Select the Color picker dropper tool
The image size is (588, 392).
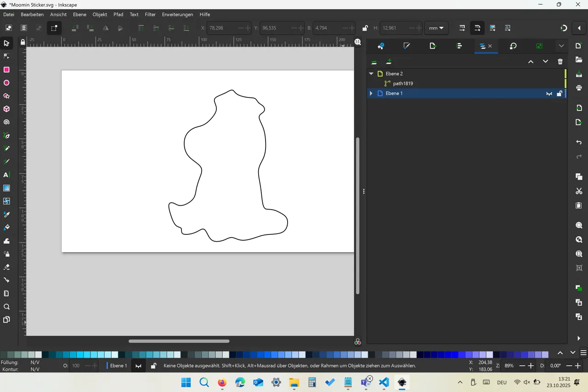click(x=6, y=215)
